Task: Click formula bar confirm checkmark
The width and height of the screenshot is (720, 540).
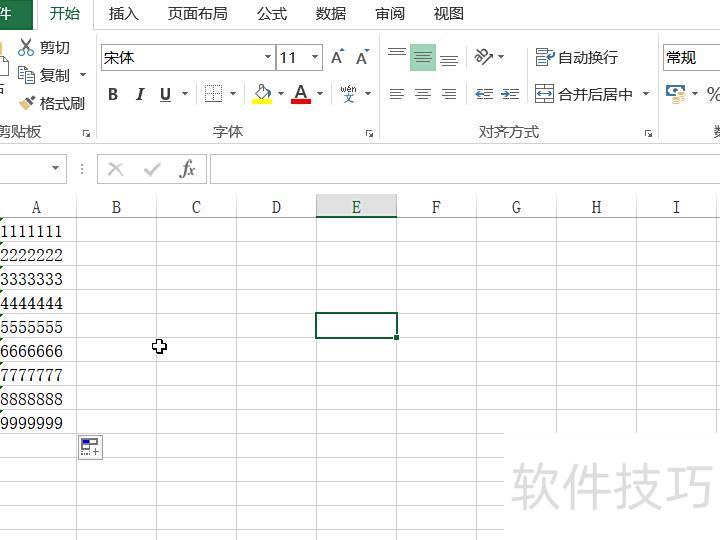Action: click(x=152, y=169)
